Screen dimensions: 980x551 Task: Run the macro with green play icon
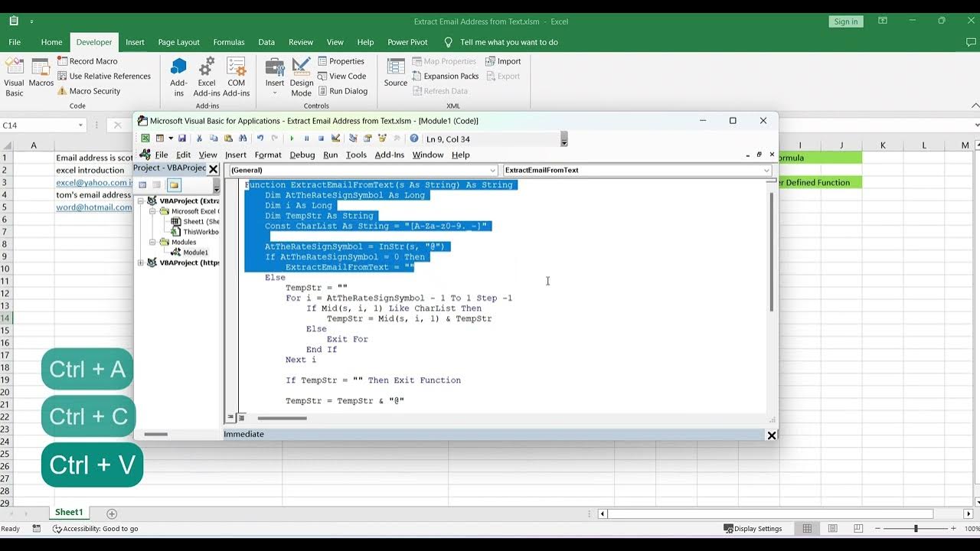pos(292,139)
